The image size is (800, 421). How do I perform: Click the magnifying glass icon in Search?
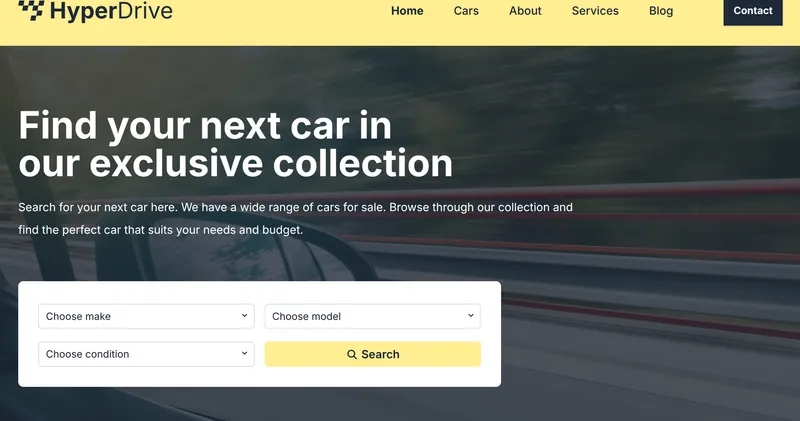pyautogui.click(x=352, y=354)
